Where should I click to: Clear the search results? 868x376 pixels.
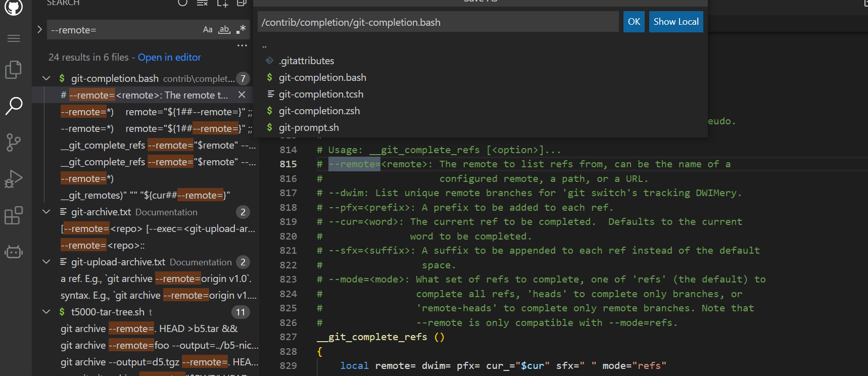click(203, 3)
